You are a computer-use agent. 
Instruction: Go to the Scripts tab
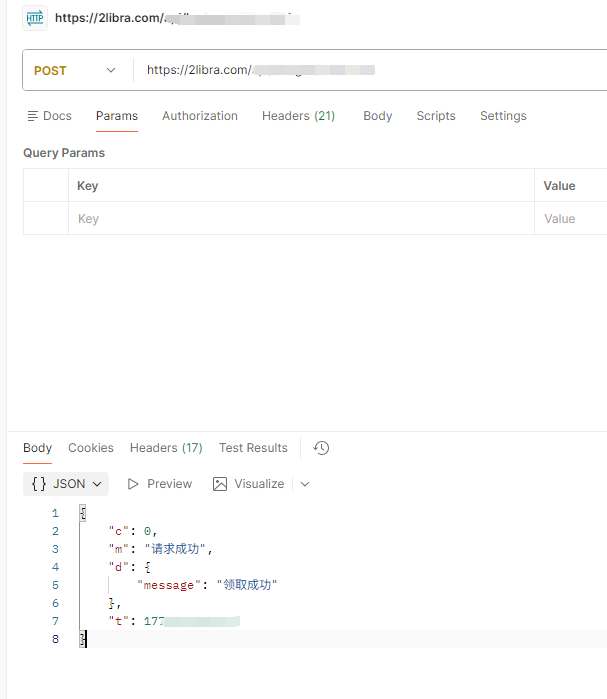coord(436,116)
